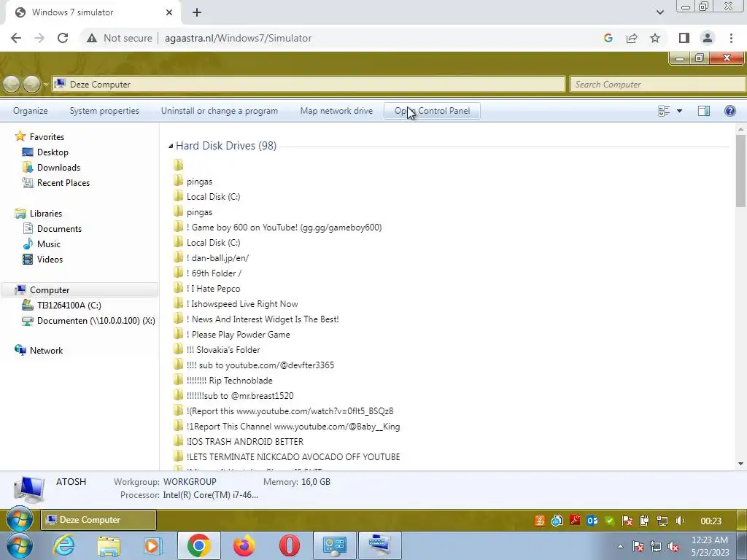Click Uninstall or change a program

point(219,111)
